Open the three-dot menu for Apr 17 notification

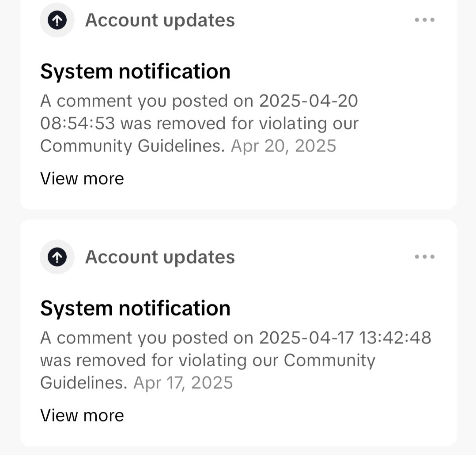coord(424,257)
